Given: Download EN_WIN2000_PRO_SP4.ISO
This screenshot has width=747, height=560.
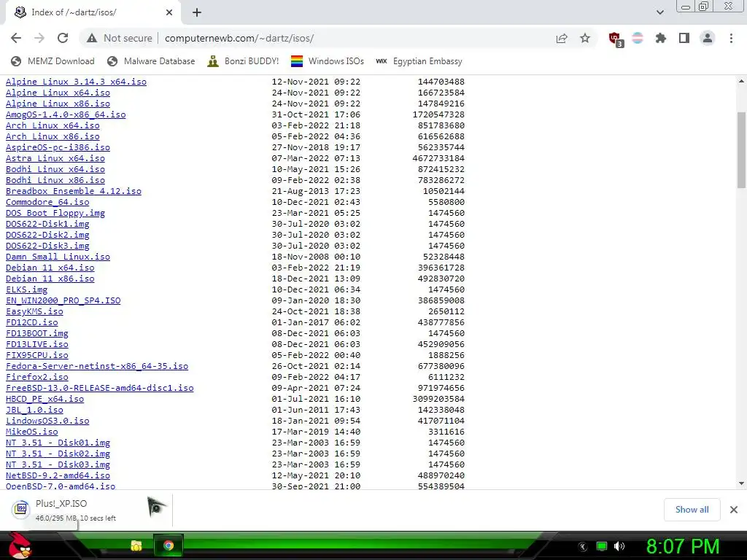Looking at the screenshot, I should tap(63, 300).
